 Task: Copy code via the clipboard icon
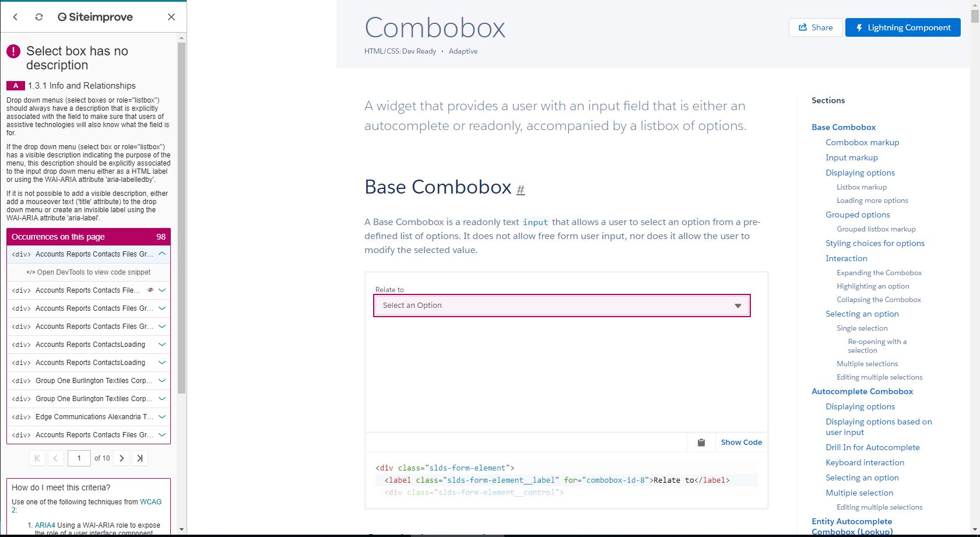[x=701, y=442]
